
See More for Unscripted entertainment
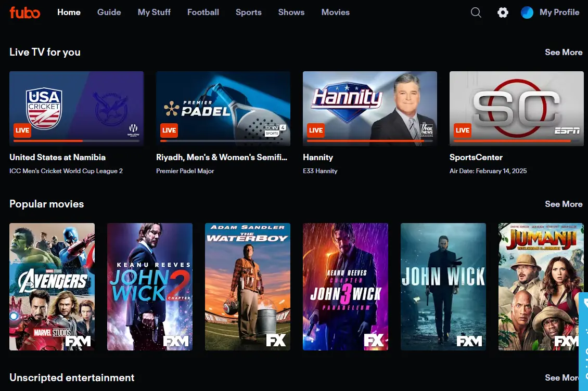pyautogui.click(x=561, y=377)
